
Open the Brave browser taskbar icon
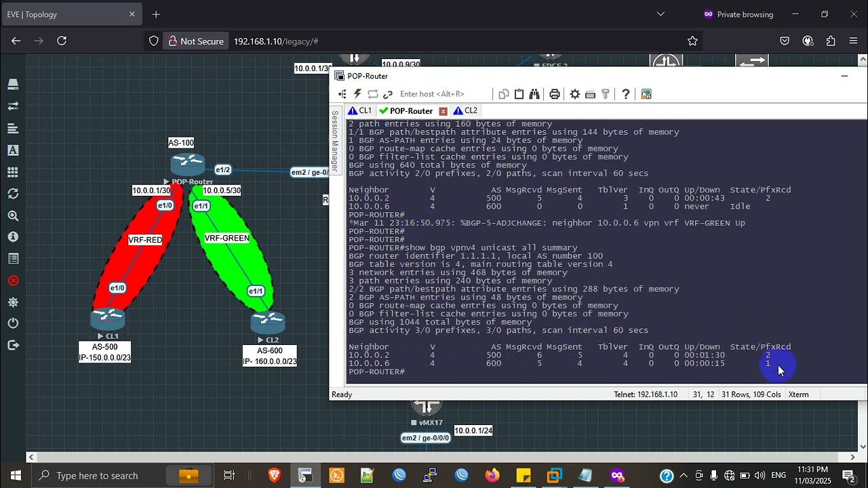[x=275, y=475]
